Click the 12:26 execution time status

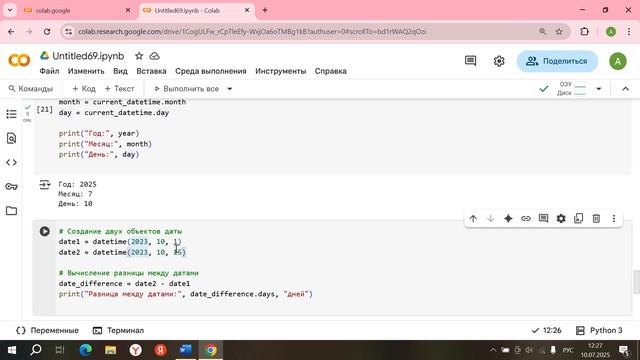coord(547,330)
